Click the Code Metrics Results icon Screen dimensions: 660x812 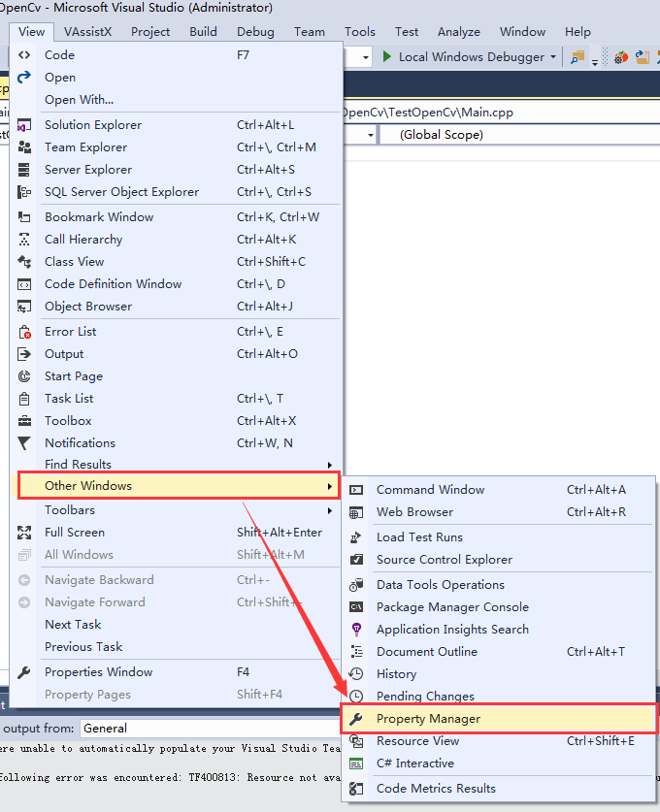pyautogui.click(x=356, y=788)
